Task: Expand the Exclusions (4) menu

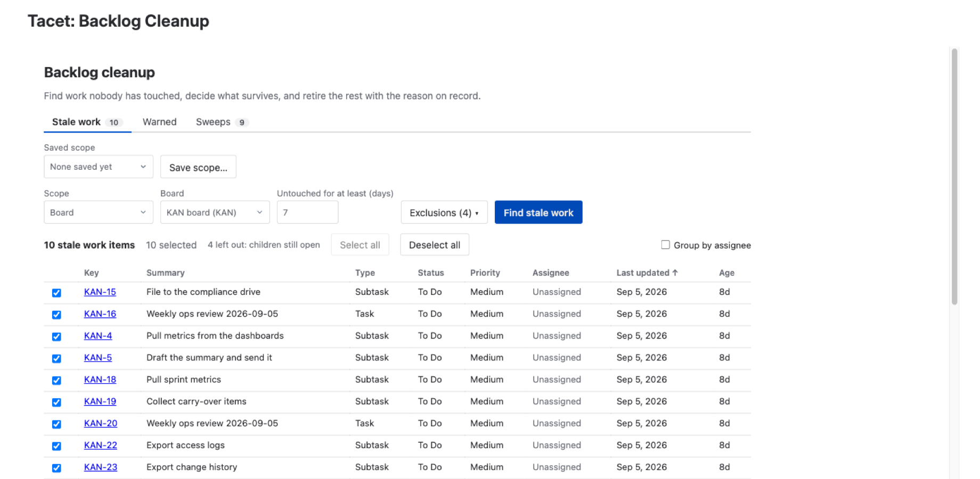Action: pyautogui.click(x=444, y=212)
